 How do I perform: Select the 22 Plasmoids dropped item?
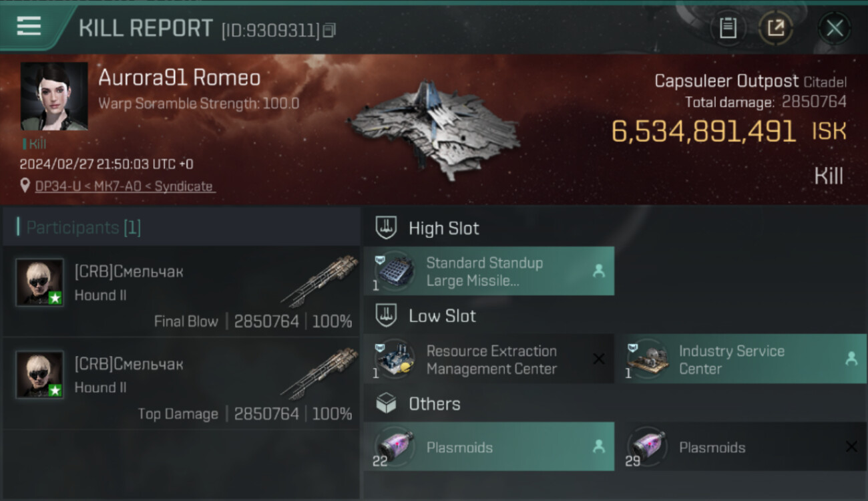click(x=489, y=447)
